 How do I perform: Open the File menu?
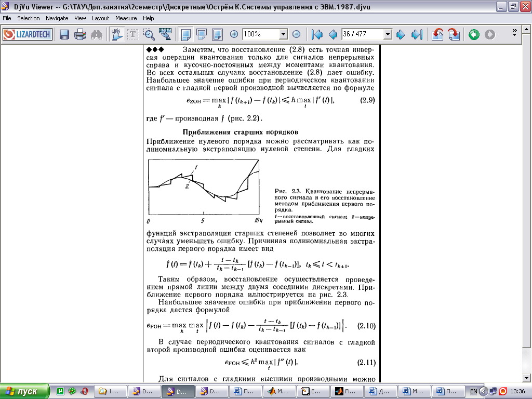7,18
